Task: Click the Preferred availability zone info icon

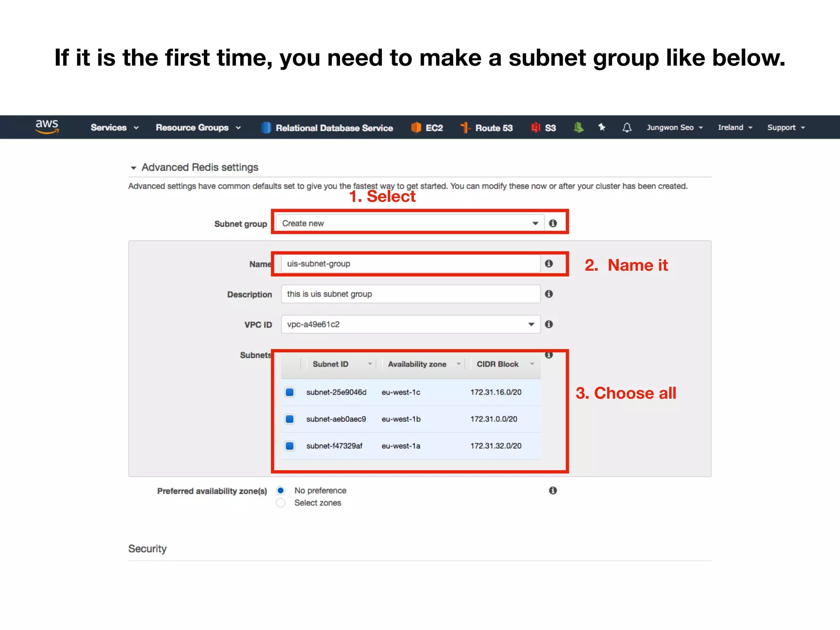Action: [x=553, y=490]
